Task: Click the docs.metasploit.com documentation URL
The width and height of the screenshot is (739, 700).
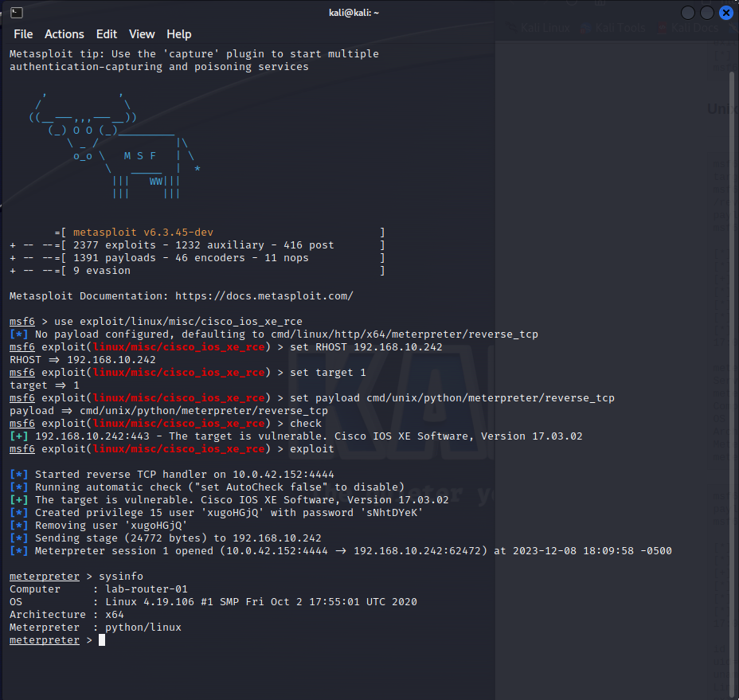Action: point(264,296)
